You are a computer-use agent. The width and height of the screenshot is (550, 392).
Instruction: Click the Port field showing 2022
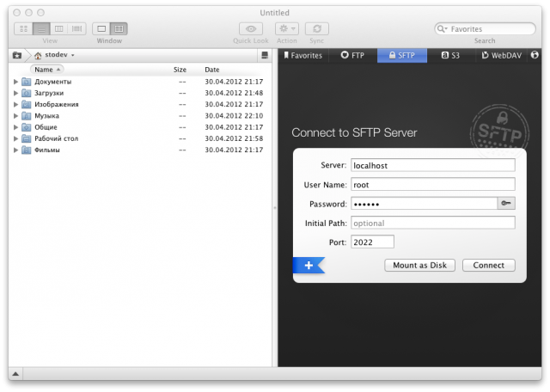tap(372, 242)
